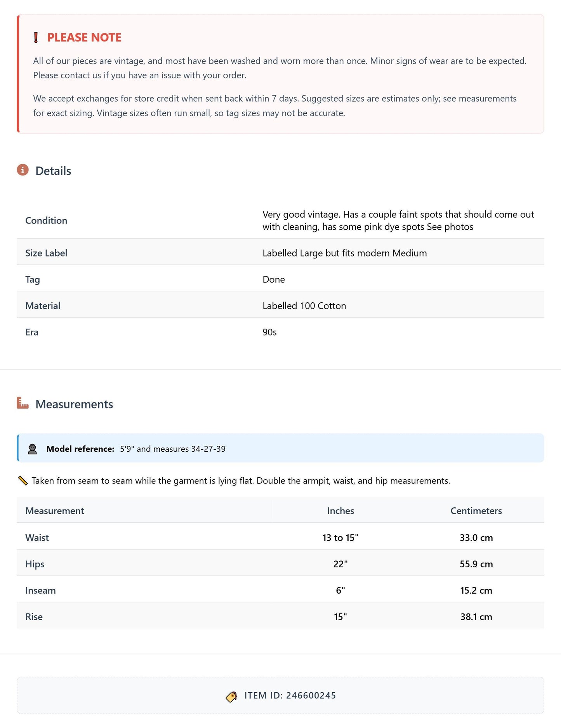Click the Details info circle icon
561x728 pixels.
(23, 170)
